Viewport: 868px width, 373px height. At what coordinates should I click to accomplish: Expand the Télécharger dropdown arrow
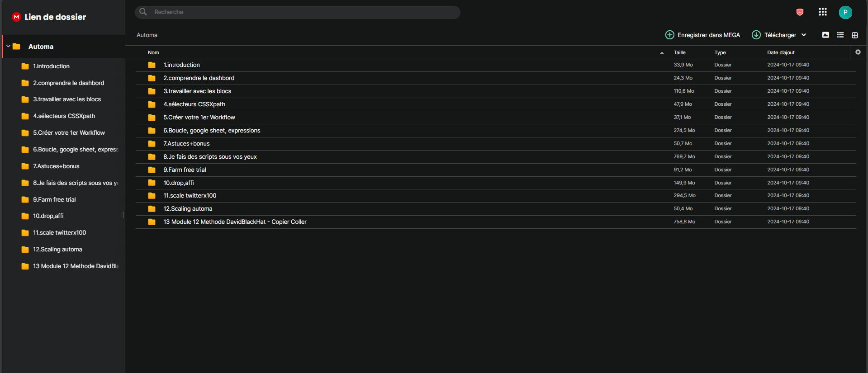[804, 35]
